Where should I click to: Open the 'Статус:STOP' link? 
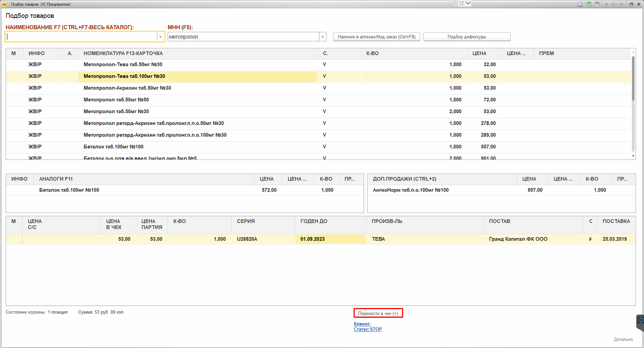(x=368, y=329)
